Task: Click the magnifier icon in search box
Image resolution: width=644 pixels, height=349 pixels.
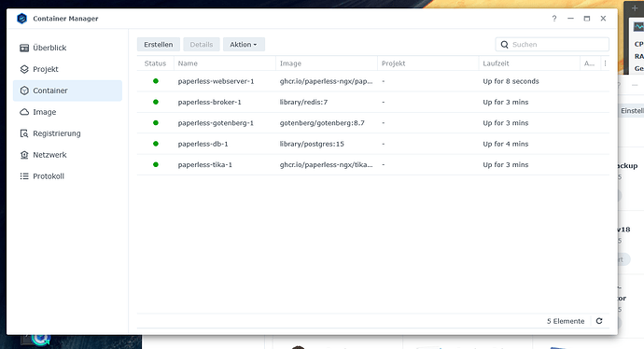Action: (x=504, y=45)
